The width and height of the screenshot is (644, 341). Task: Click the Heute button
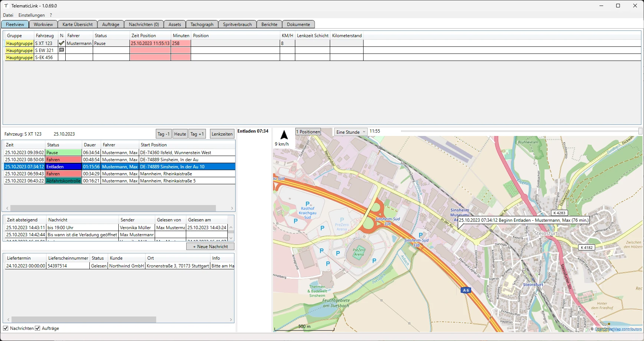pos(180,134)
